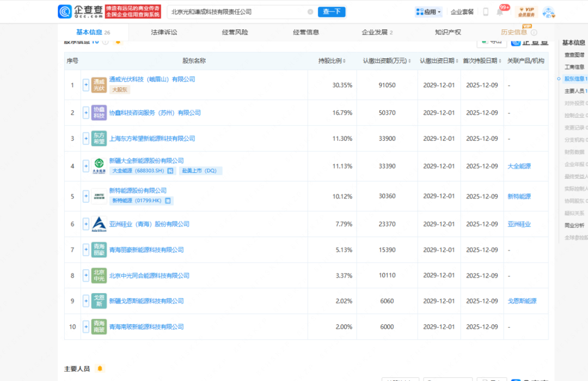Click the 新疆大全新能源 company logo
This screenshot has width=588, height=381.
tap(99, 166)
